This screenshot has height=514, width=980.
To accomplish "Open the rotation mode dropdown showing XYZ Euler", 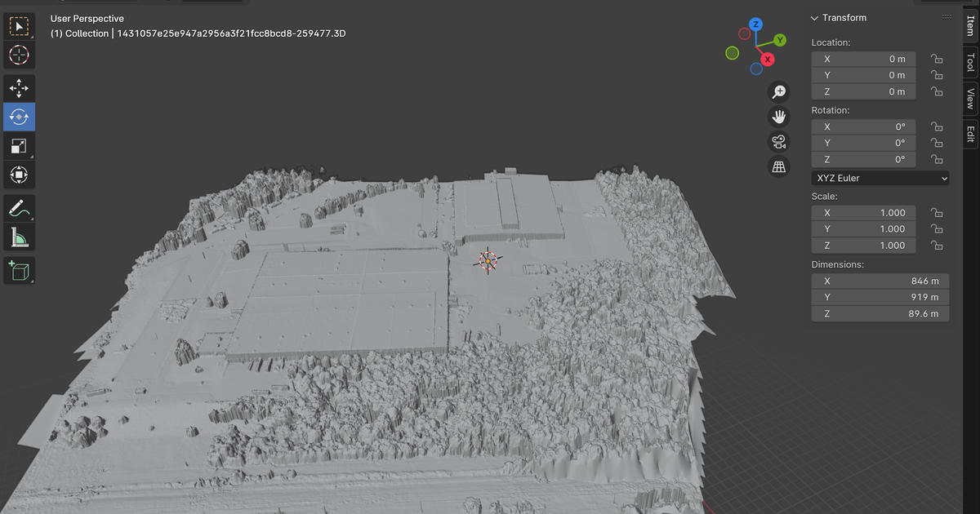I will tap(880, 178).
